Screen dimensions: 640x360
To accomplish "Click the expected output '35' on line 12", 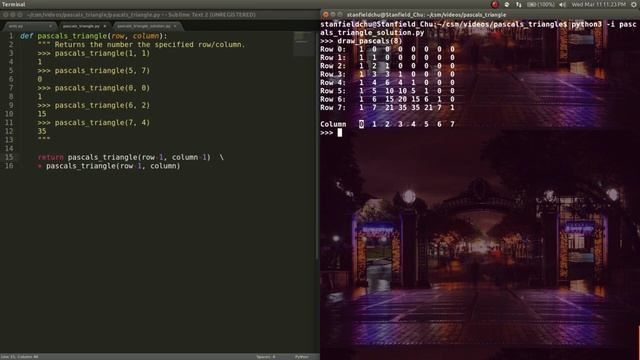I will [x=42, y=131].
